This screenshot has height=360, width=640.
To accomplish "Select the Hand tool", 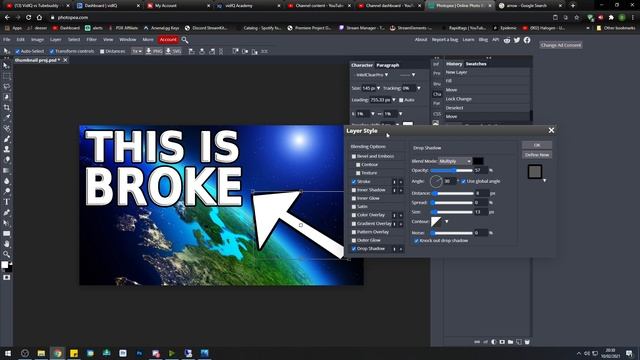I will [x=6, y=244].
